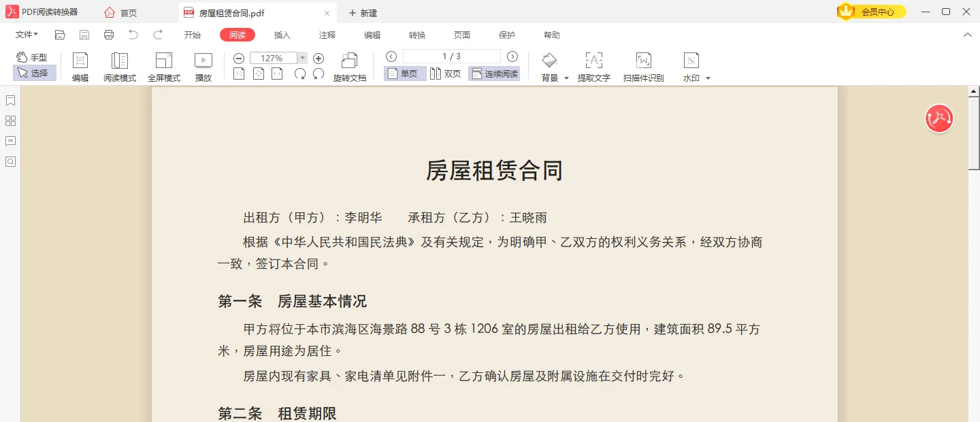The width and height of the screenshot is (980, 422).
Task: Start 播放 slideshow playback
Action: 203,67
